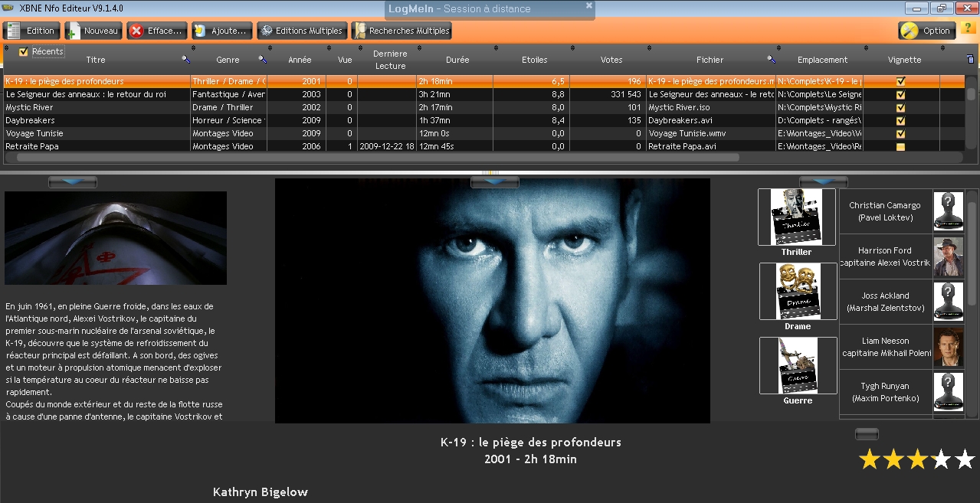Click the XBNE app icon in title bar
Viewport: 980px width, 503px height.
pyautogui.click(x=8, y=8)
